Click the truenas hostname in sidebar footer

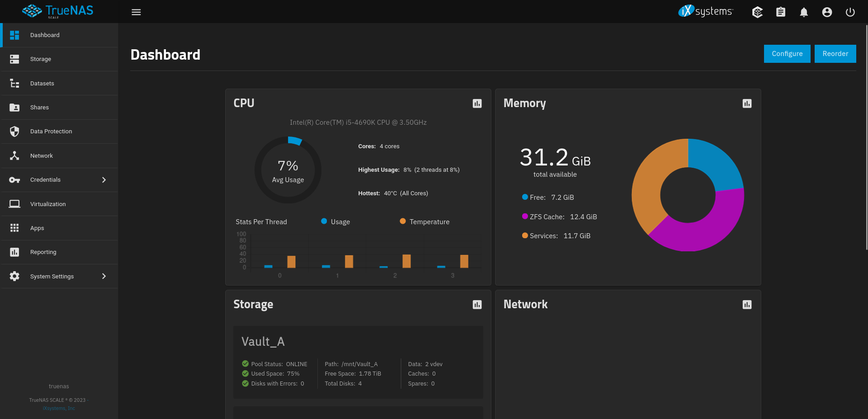[59, 386]
